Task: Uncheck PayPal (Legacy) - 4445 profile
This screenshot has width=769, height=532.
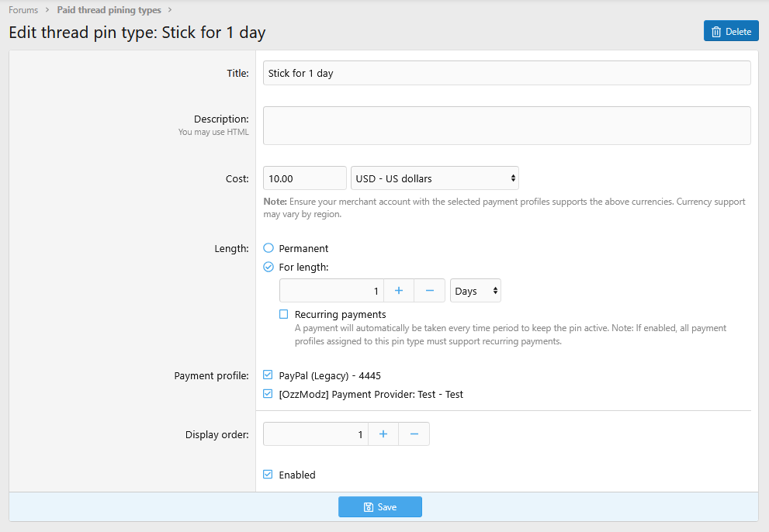Action: point(268,375)
